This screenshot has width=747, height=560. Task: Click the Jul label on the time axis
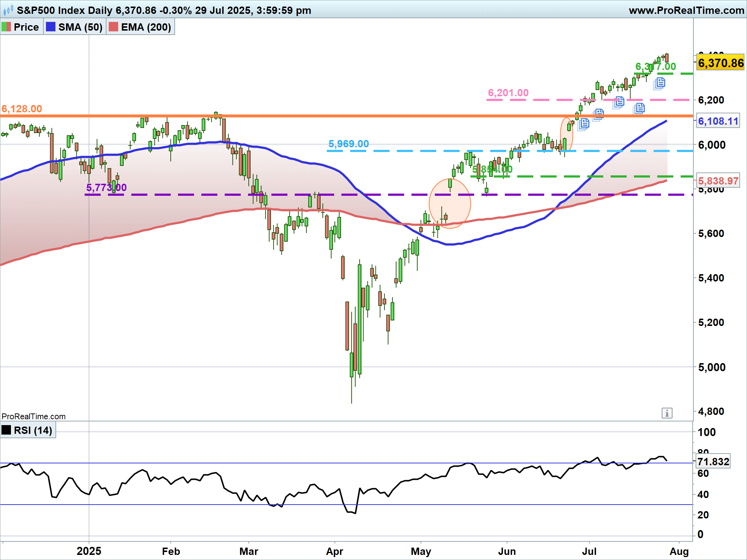(589, 551)
